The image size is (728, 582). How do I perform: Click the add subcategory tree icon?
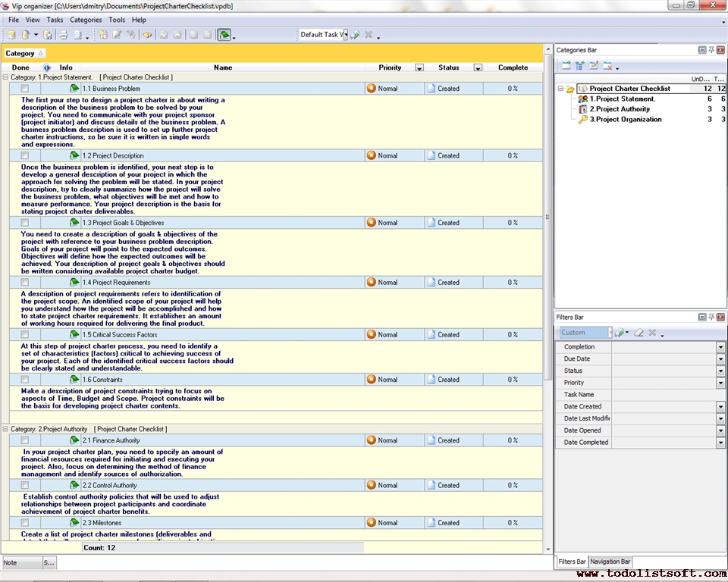coord(580,66)
